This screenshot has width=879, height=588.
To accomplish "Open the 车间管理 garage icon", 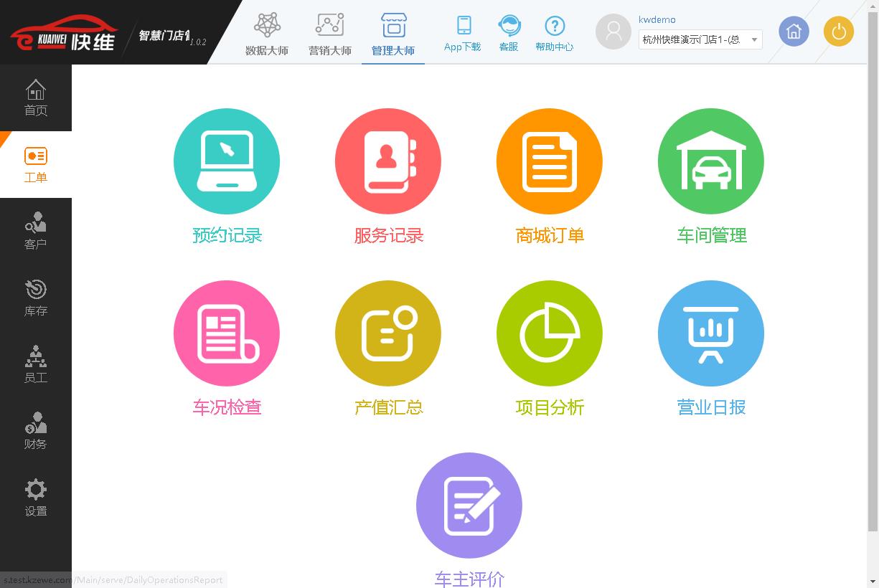I will pos(711,161).
